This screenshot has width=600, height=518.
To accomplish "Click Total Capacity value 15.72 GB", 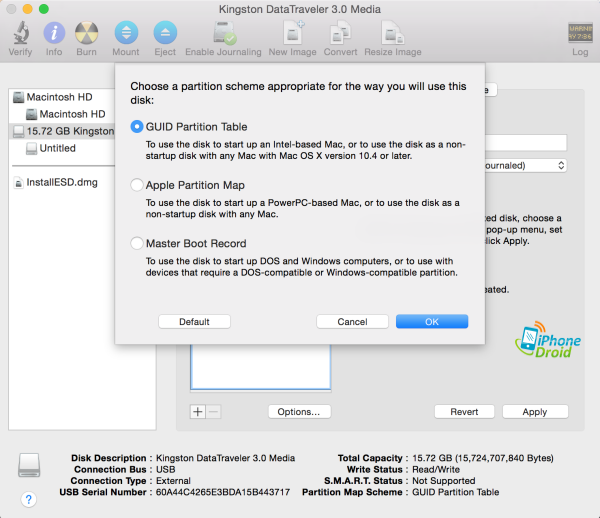I will pyautogui.click(x=483, y=458).
